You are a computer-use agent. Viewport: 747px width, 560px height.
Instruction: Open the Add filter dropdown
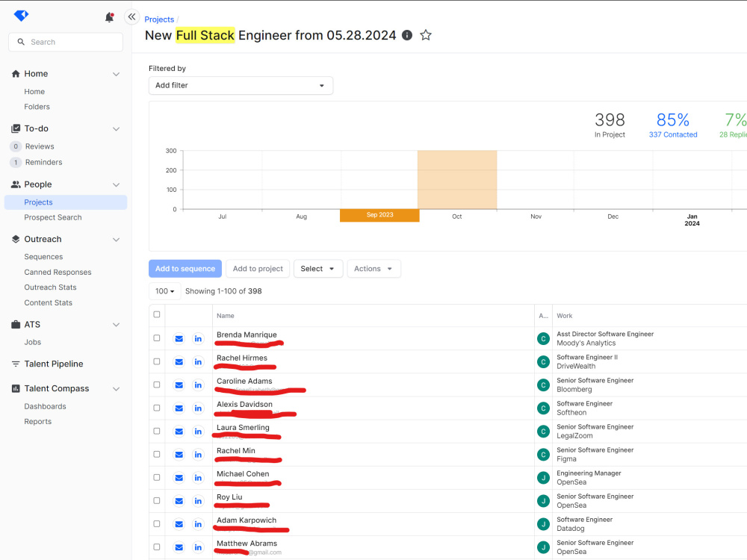(x=241, y=85)
